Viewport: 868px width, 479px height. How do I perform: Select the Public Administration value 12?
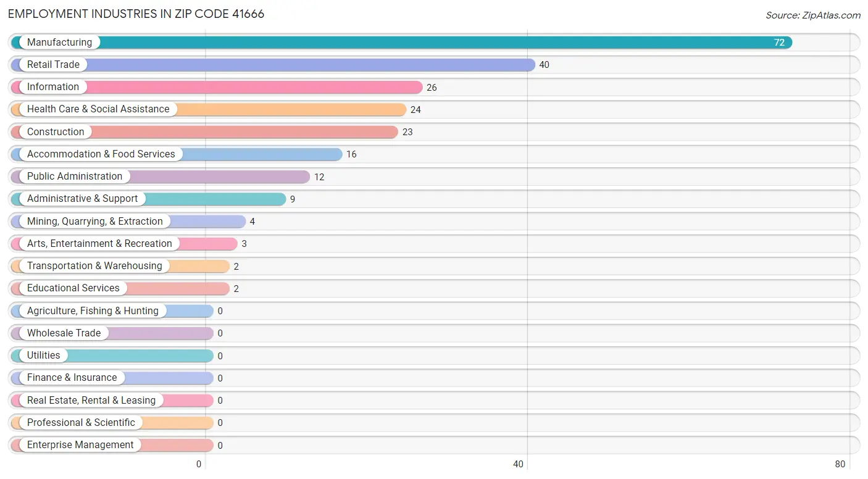[x=319, y=177]
